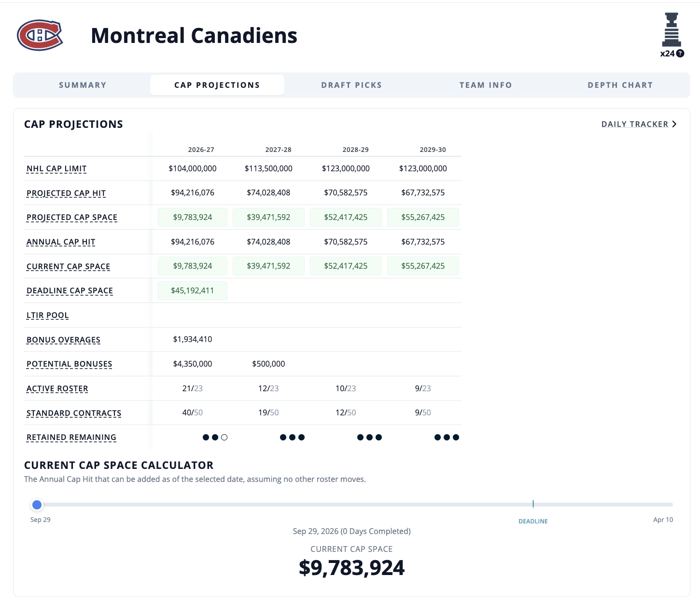Image resolution: width=700 pixels, height=603 pixels.
Task: Click the Montreal Canadiens team logo
Action: [40, 35]
